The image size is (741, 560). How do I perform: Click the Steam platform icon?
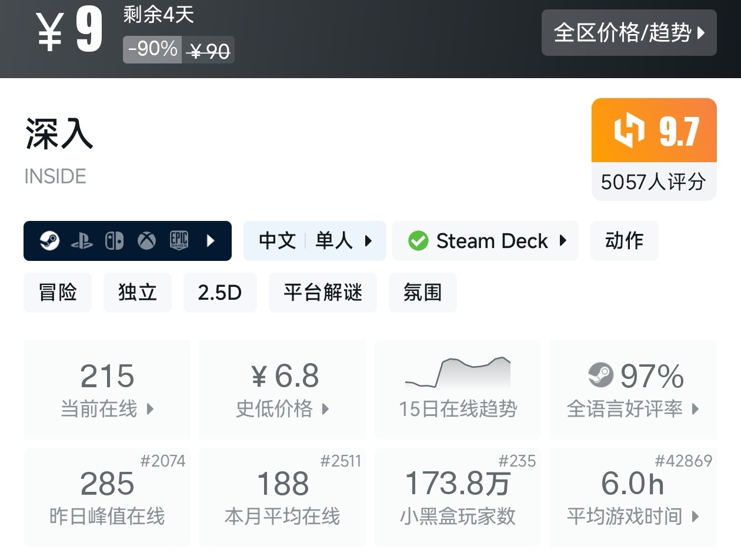coord(49,240)
